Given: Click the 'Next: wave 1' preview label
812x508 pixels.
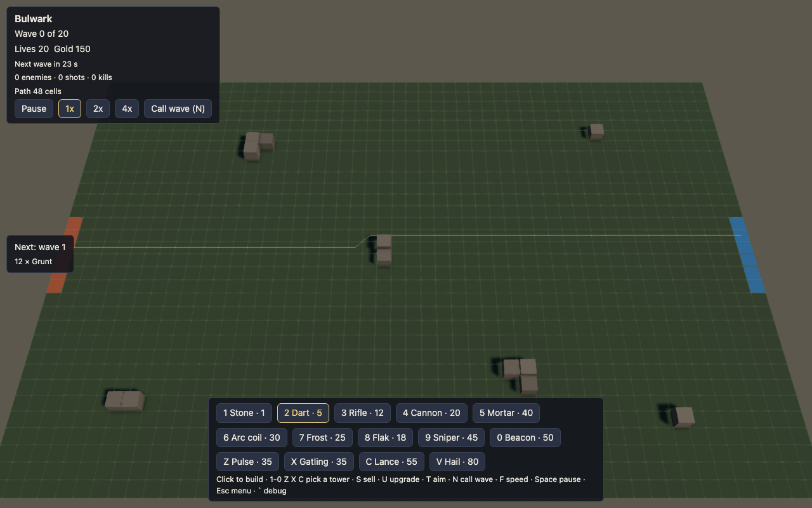Looking at the screenshot, I should point(40,247).
